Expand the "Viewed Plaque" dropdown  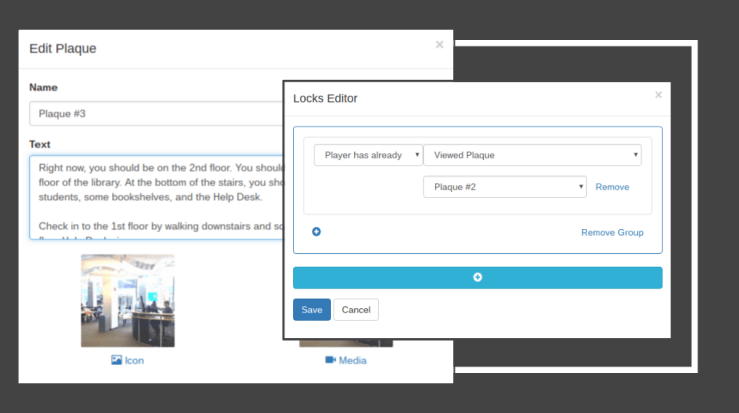pos(532,155)
